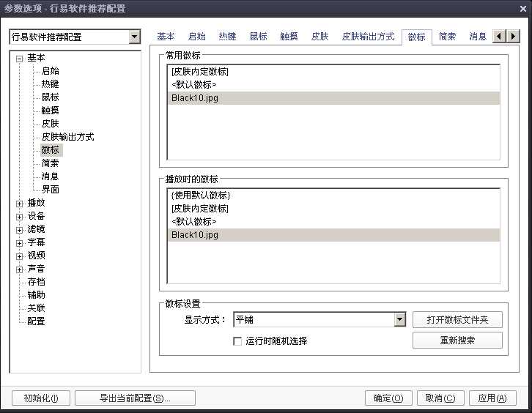Choose <默认徽标> in 播放时的徽标 list
Image resolution: width=532 pixels, height=413 pixels.
coord(334,222)
